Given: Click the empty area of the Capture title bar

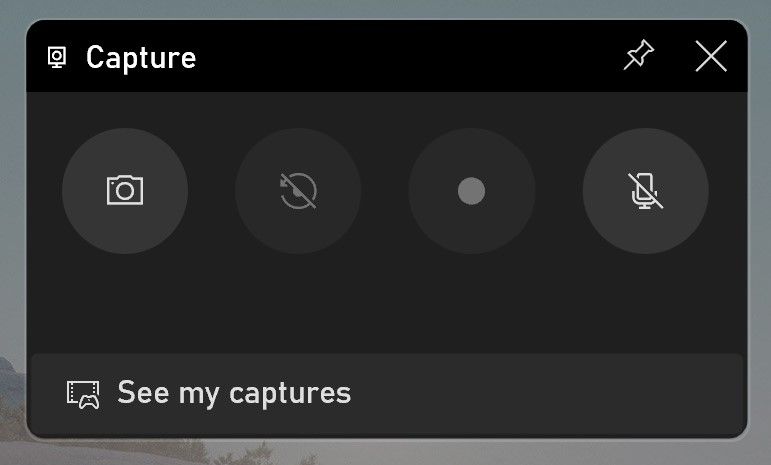Looking at the screenshot, I should 408,56.
